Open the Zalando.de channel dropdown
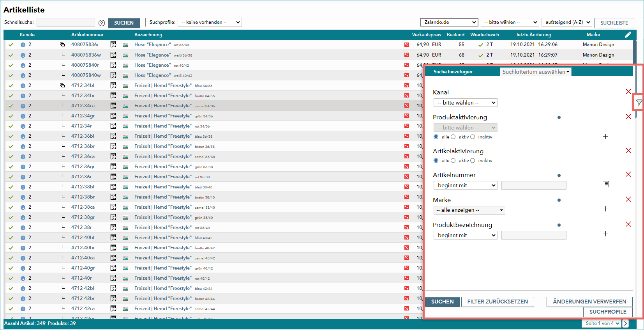The height and width of the screenshot is (330, 644). [449, 22]
